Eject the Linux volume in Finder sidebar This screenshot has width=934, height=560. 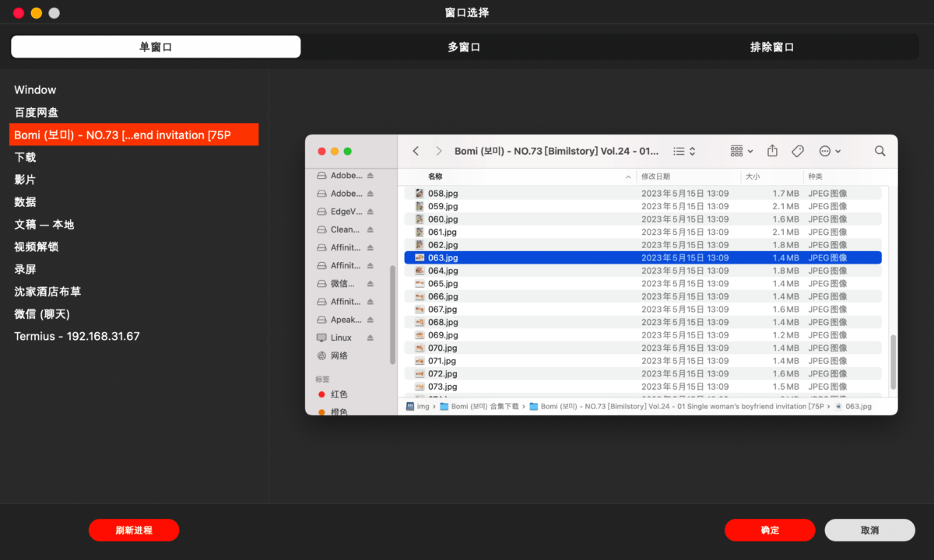[x=370, y=338]
